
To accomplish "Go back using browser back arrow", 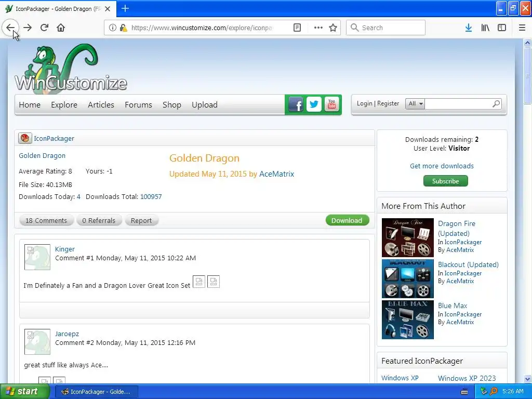I will [10, 28].
